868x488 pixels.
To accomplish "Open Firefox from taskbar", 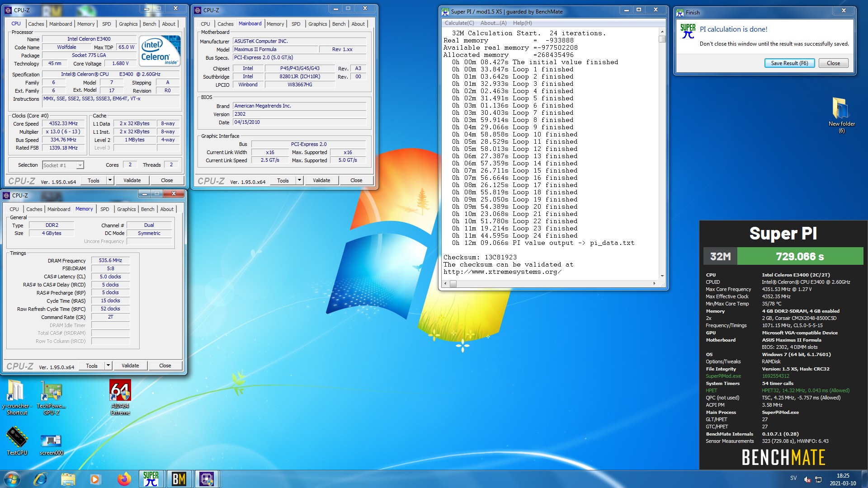I will pos(123,479).
